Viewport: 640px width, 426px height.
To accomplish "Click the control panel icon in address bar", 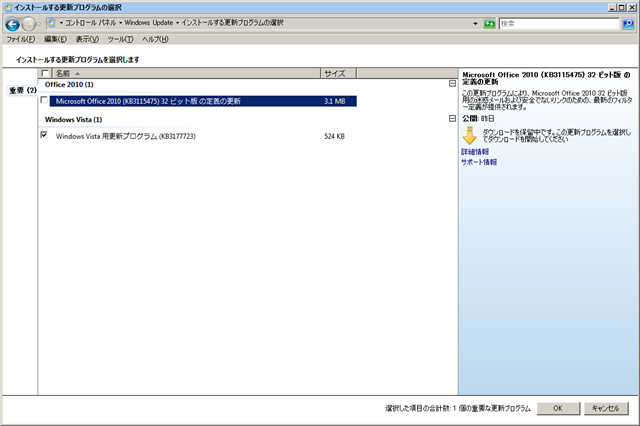I will (x=51, y=23).
